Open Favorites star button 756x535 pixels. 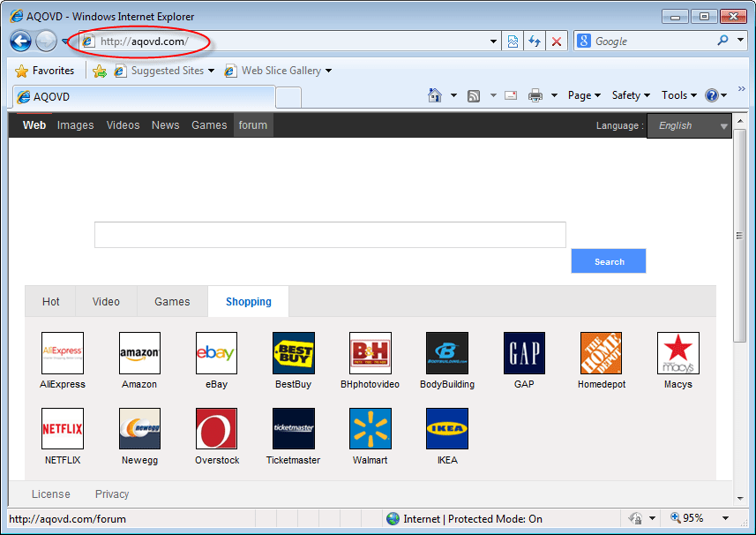point(44,71)
